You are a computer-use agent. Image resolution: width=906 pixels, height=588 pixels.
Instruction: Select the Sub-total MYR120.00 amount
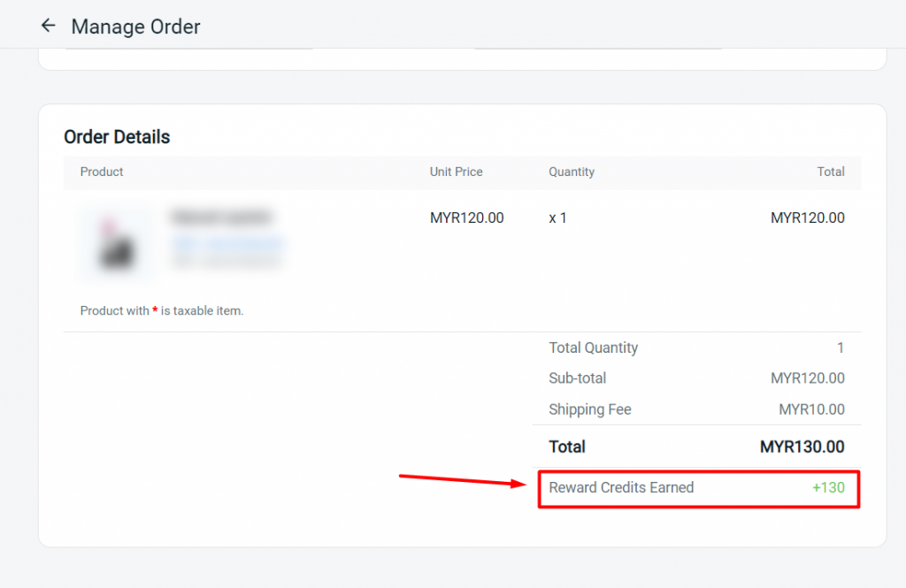pos(807,378)
